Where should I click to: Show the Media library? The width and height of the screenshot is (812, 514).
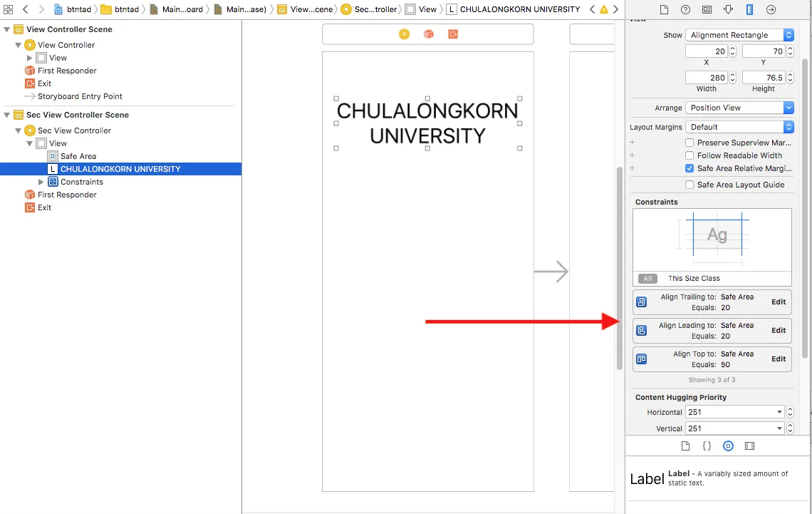pyautogui.click(x=749, y=446)
